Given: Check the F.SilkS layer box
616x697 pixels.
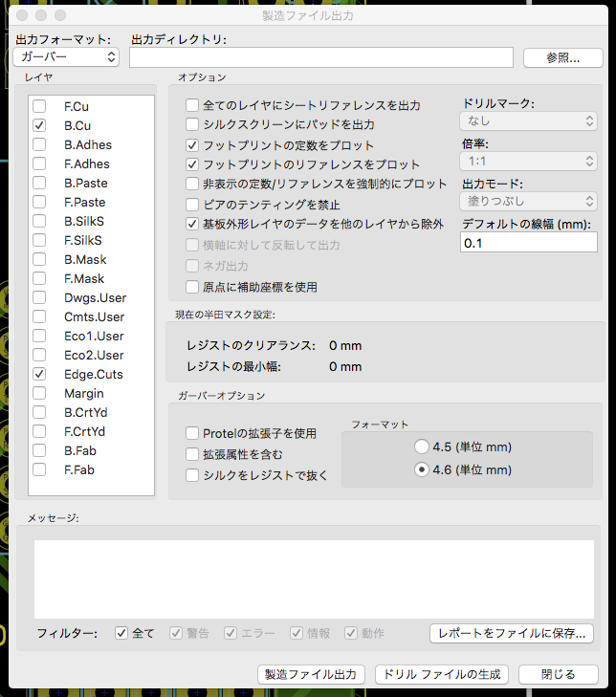Looking at the screenshot, I should coord(39,240).
